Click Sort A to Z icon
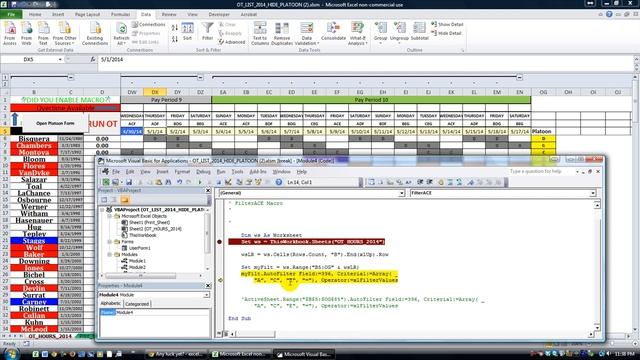 (175, 28)
